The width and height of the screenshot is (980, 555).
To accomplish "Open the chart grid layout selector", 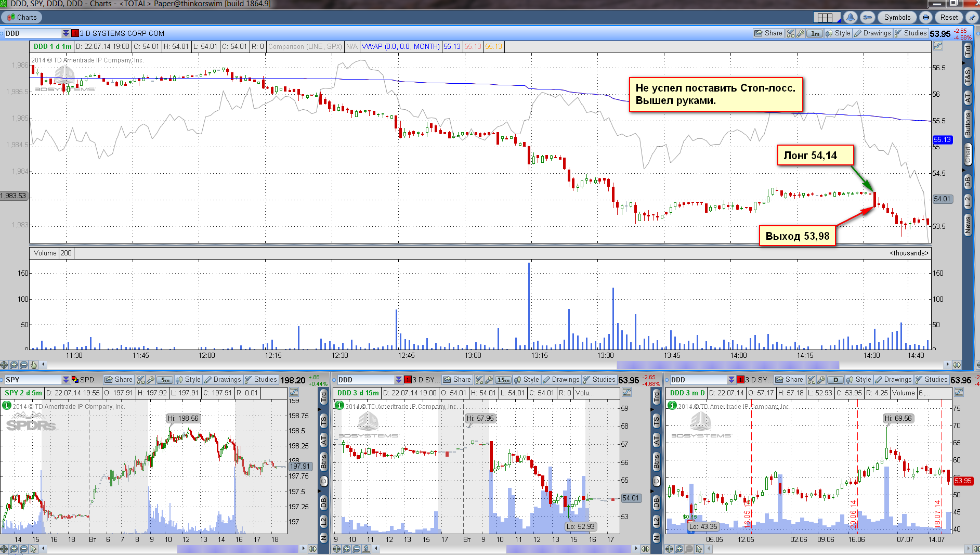I will coord(827,18).
